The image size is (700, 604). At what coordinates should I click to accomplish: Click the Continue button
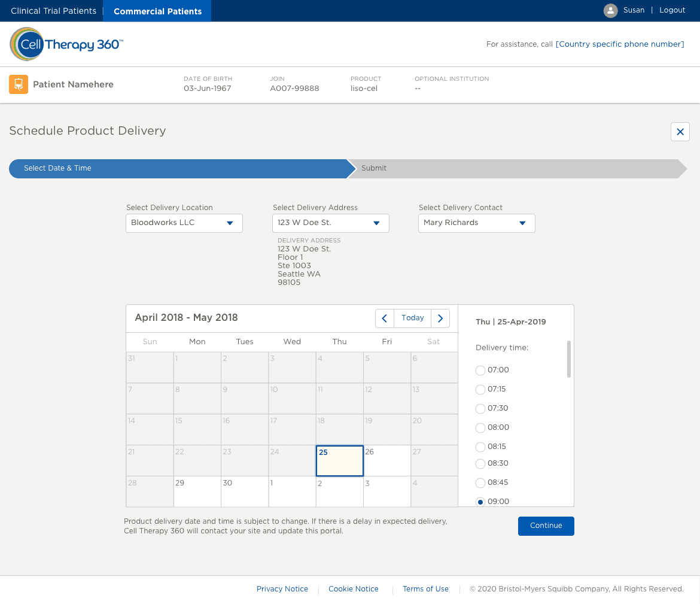pyautogui.click(x=546, y=526)
